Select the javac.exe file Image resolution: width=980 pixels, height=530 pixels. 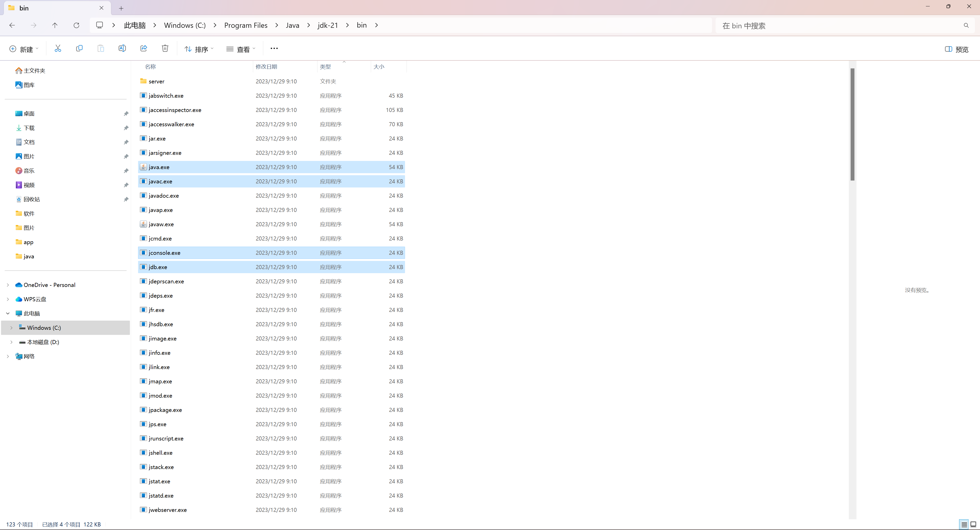[x=271, y=181]
